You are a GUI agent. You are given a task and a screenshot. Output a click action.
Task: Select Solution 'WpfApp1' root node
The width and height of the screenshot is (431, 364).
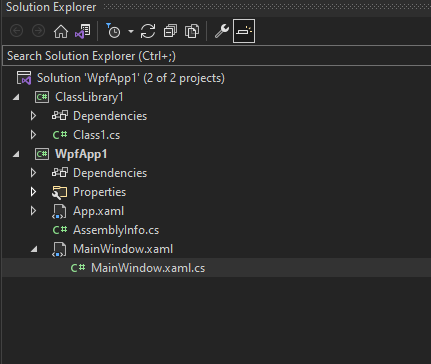point(131,78)
